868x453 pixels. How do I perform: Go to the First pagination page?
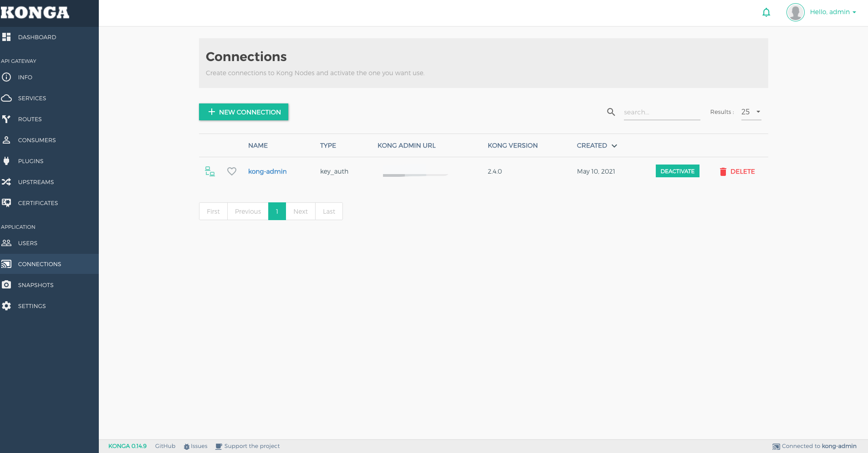click(x=213, y=211)
